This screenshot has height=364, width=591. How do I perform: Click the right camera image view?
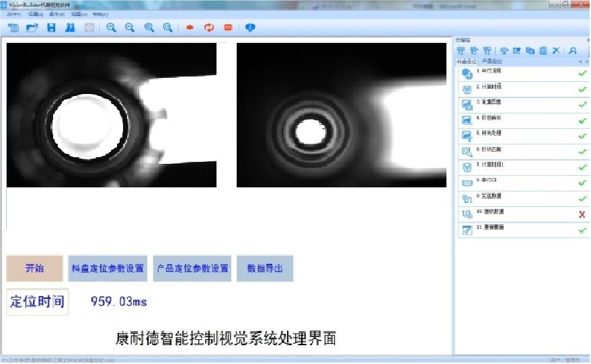tap(342, 116)
